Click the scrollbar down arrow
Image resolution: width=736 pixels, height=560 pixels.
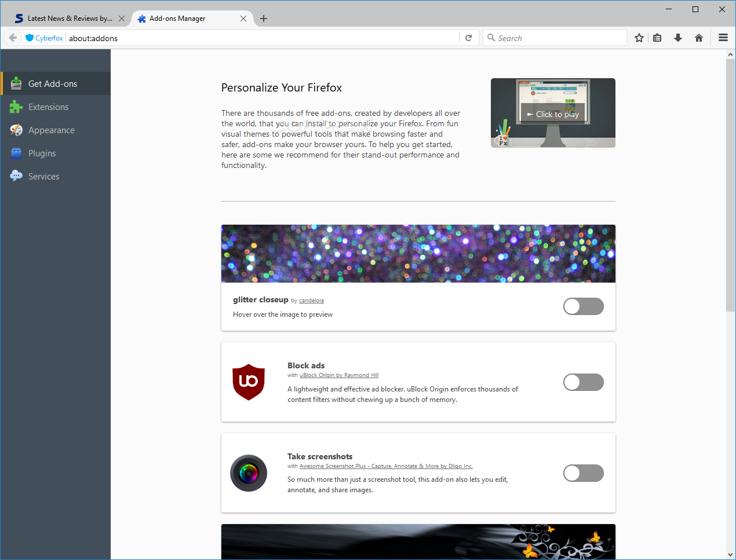point(730,555)
